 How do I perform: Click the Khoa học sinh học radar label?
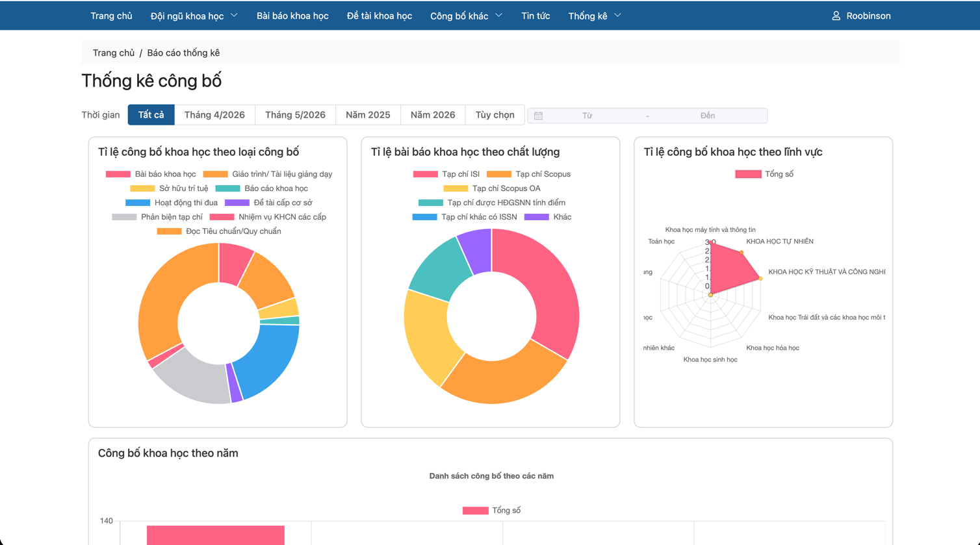710,360
